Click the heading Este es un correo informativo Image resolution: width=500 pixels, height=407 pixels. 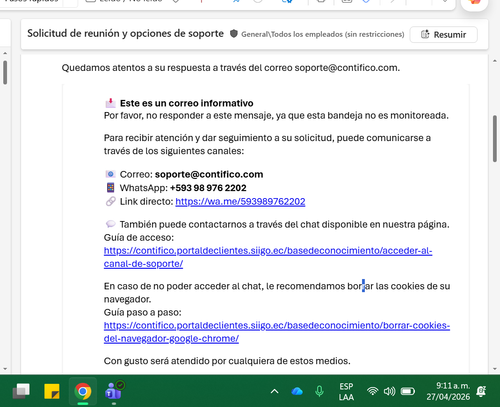pos(187,103)
